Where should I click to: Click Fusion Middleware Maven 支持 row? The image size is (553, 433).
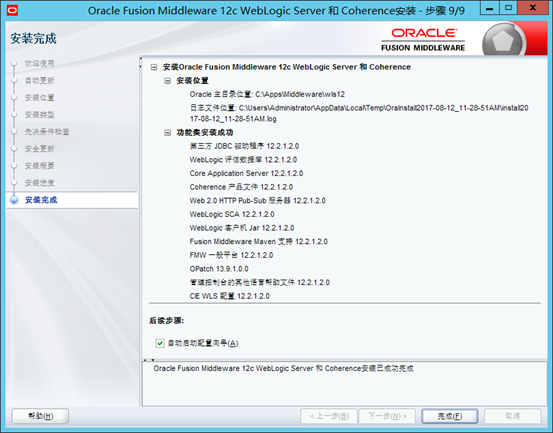coord(259,242)
